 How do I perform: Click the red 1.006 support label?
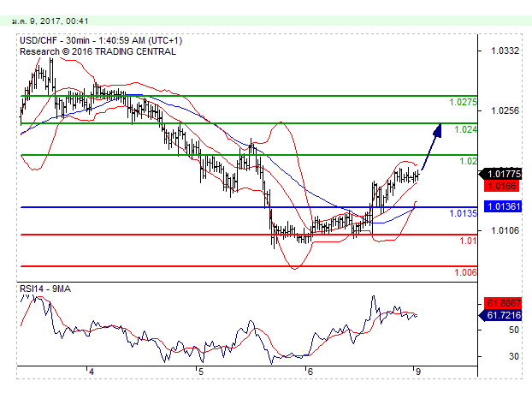[465, 272]
